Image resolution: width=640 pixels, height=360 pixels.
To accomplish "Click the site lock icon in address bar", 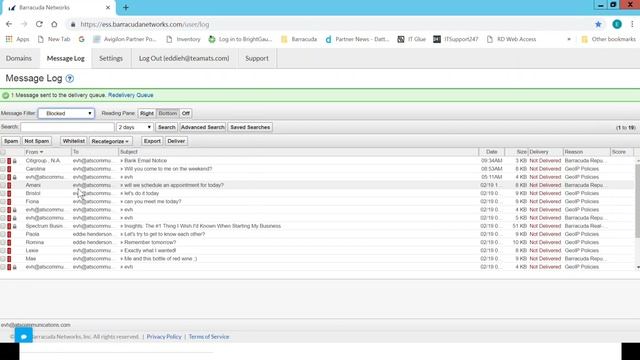I will click(73, 24).
